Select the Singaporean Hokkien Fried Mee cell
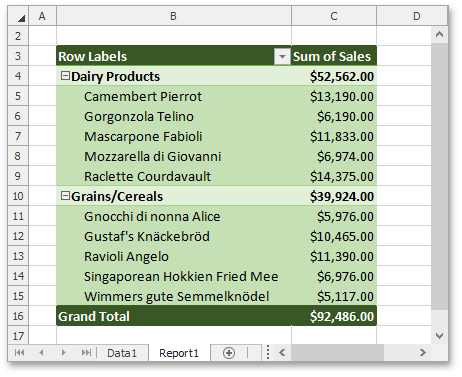Screen dimensions: 462x377 pos(174,276)
